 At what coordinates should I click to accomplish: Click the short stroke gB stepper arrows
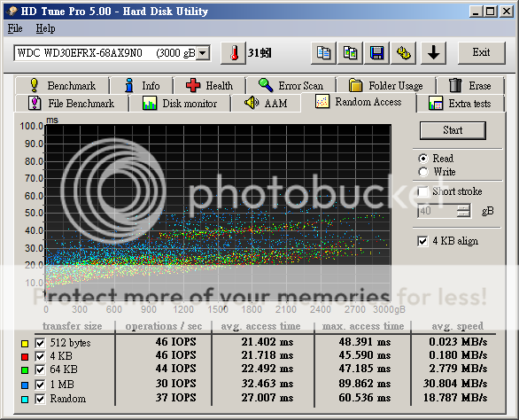click(x=464, y=211)
